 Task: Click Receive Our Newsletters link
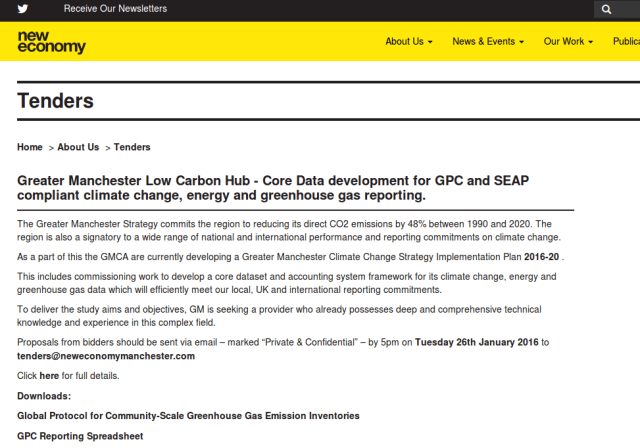pyautogui.click(x=115, y=9)
